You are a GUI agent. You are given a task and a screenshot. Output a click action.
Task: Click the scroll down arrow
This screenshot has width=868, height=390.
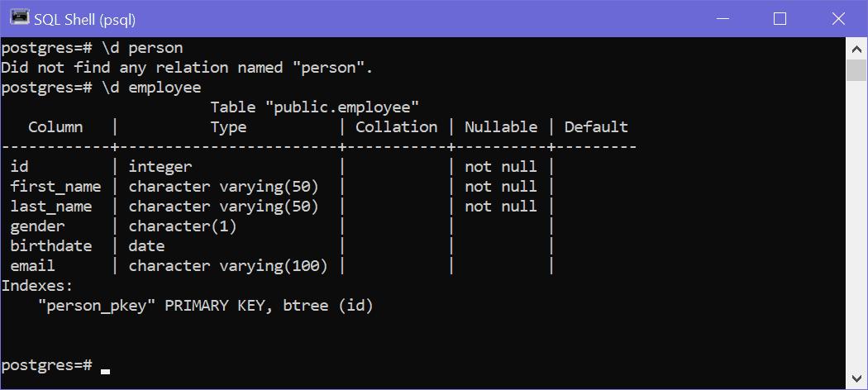[857, 378]
